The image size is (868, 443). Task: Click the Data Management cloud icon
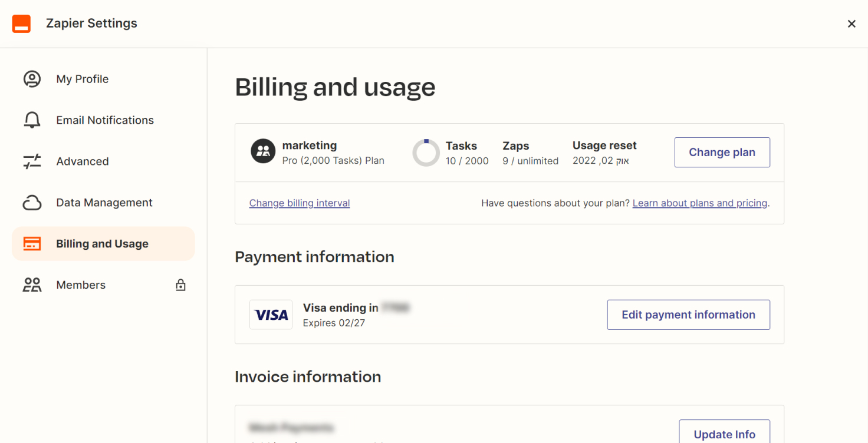(32, 203)
